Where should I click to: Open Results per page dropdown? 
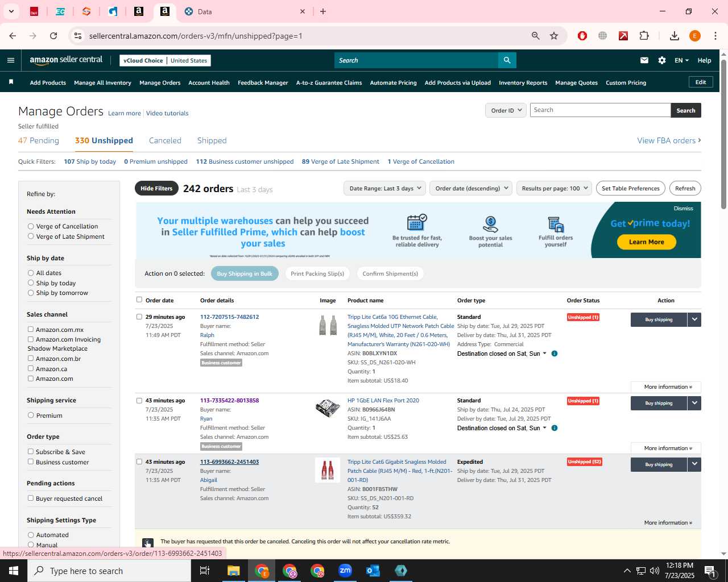tap(555, 188)
